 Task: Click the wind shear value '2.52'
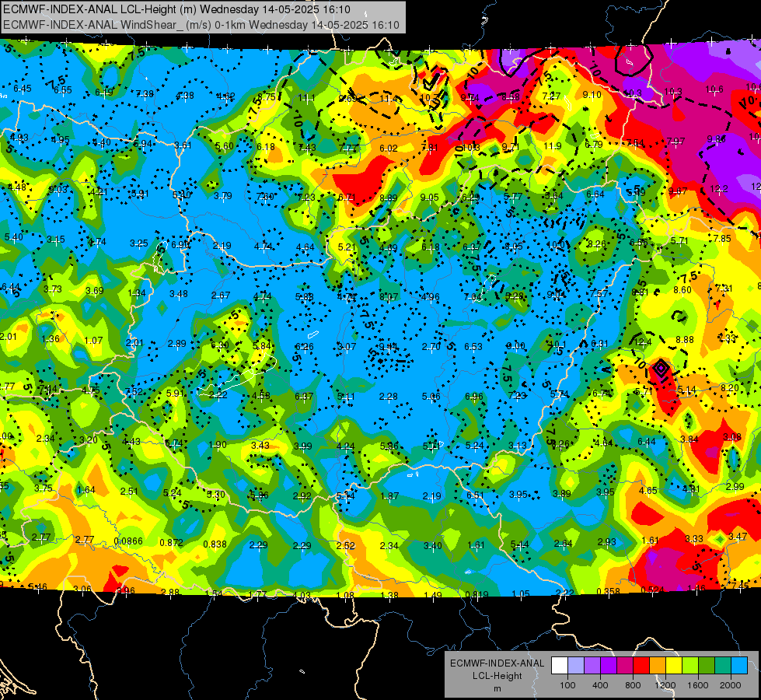coord(346,545)
